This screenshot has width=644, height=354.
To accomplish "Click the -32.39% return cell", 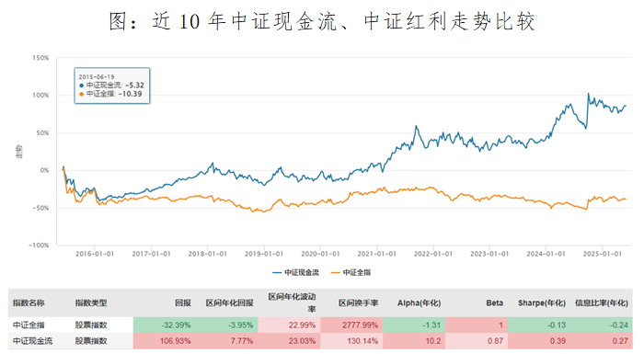I will point(176,325).
